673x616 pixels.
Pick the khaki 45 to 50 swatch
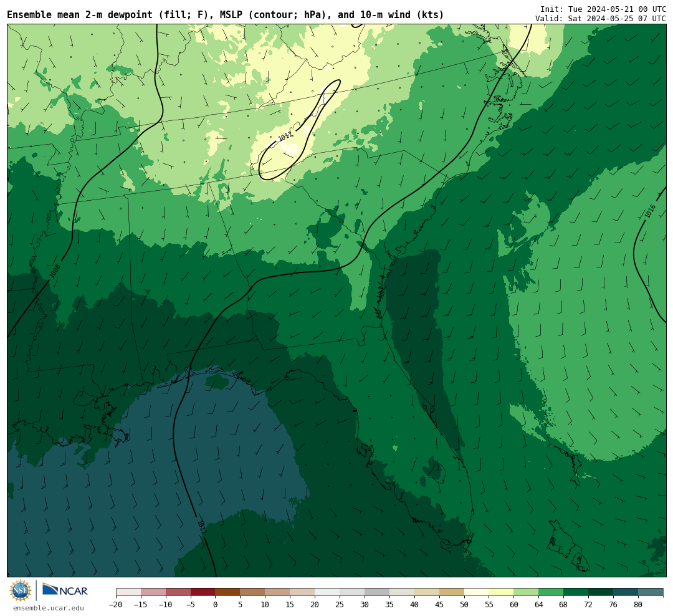(x=452, y=592)
